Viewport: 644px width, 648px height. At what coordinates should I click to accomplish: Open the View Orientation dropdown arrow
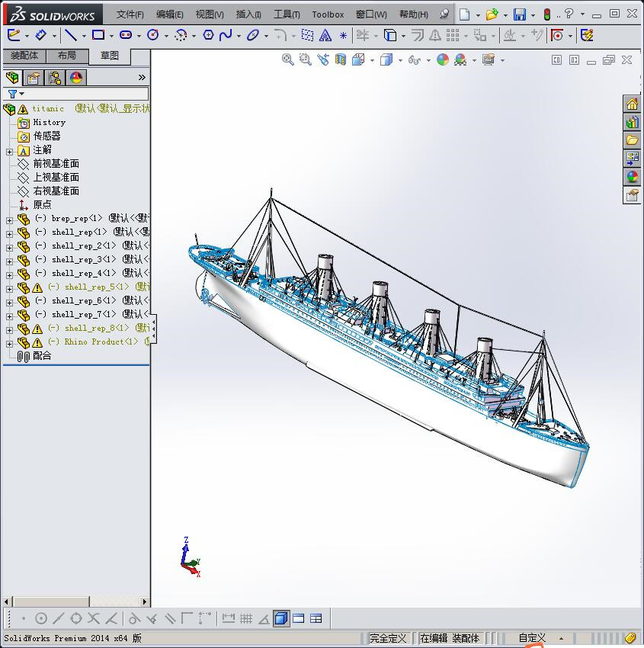click(372, 61)
